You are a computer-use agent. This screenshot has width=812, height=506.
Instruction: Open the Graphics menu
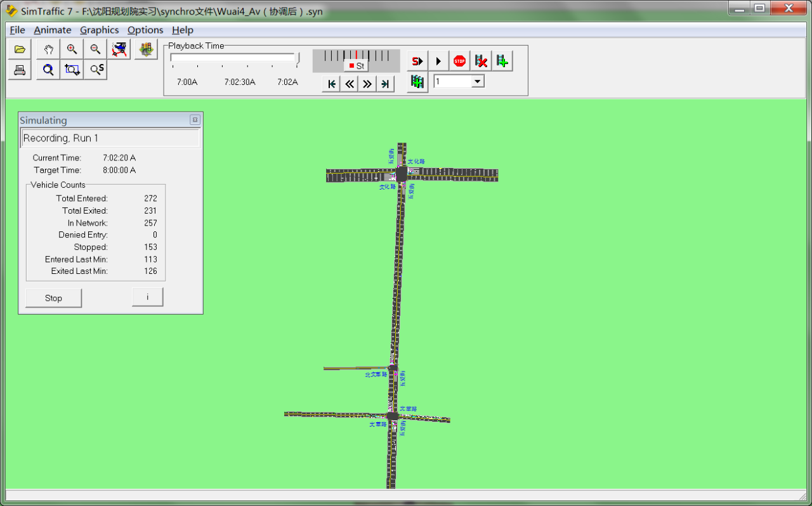99,30
